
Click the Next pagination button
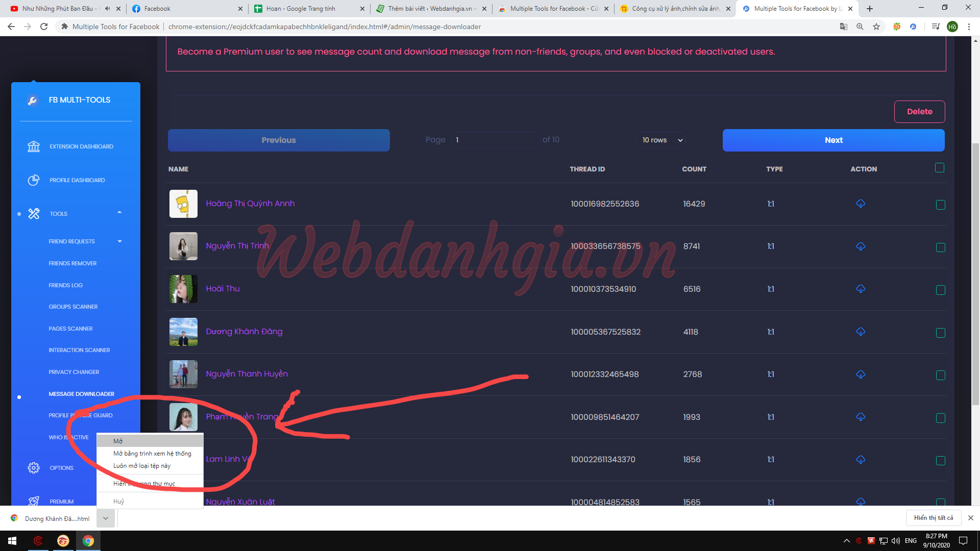click(833, 140)
